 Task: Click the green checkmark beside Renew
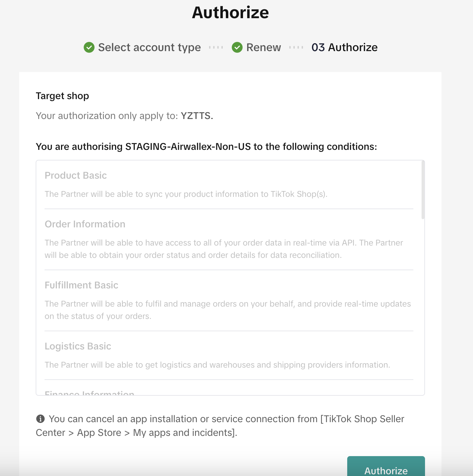pyautogui.click(x=237, y=47)
